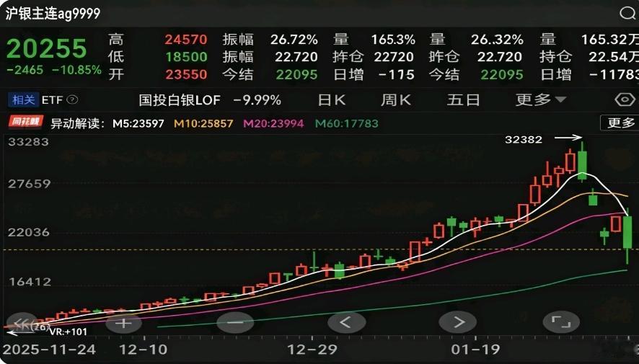Jump to earliest data with double-left arrow
Viewport: 639px width, 364px height.
click(x=22, y=324)
